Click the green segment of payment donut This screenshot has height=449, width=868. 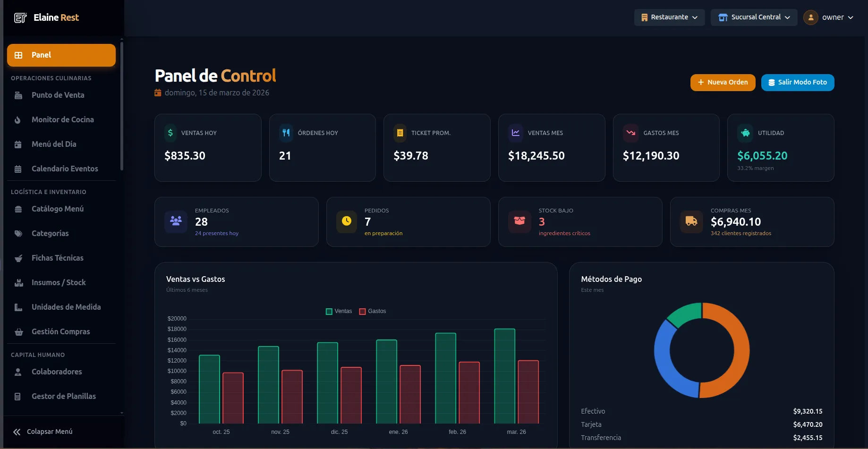pyautogui.click(x=686, y=314)
